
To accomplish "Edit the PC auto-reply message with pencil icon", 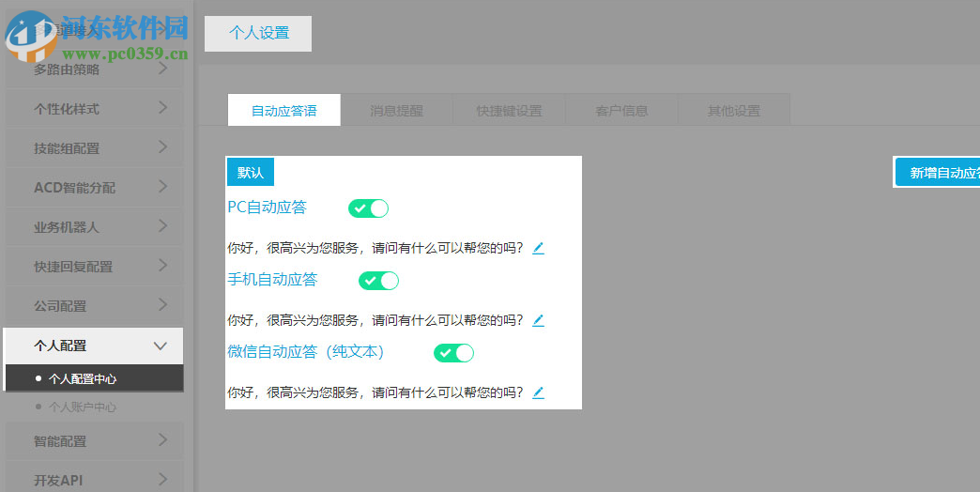I will point(538,248).
